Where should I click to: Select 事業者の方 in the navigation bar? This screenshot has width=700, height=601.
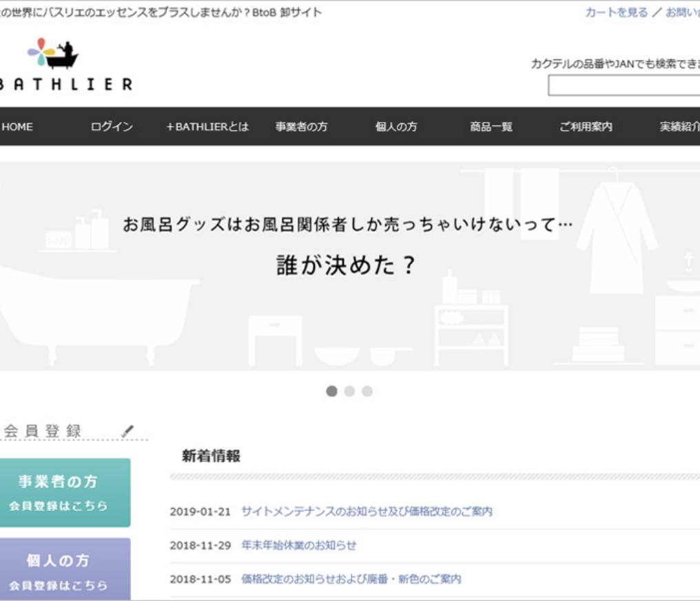point(301,127)
